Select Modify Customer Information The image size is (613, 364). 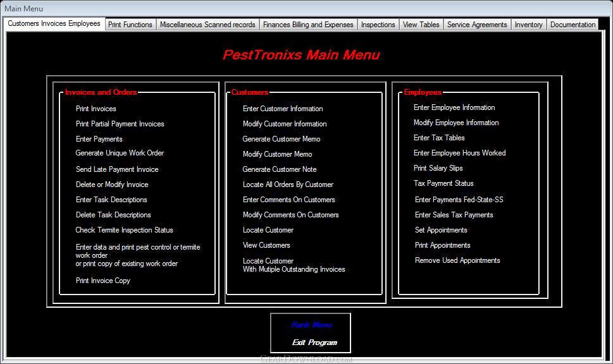pyautogui.click(x=285, y=124)
